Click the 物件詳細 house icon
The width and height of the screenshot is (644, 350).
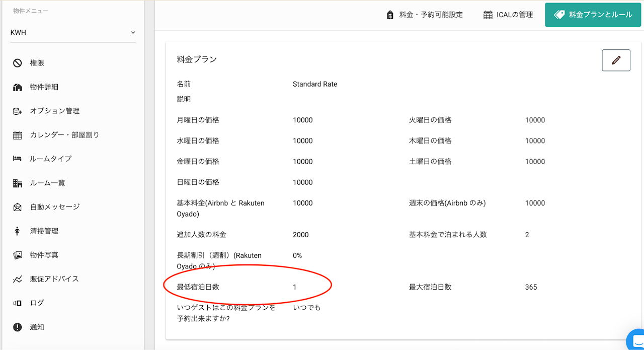pos(18,87)
